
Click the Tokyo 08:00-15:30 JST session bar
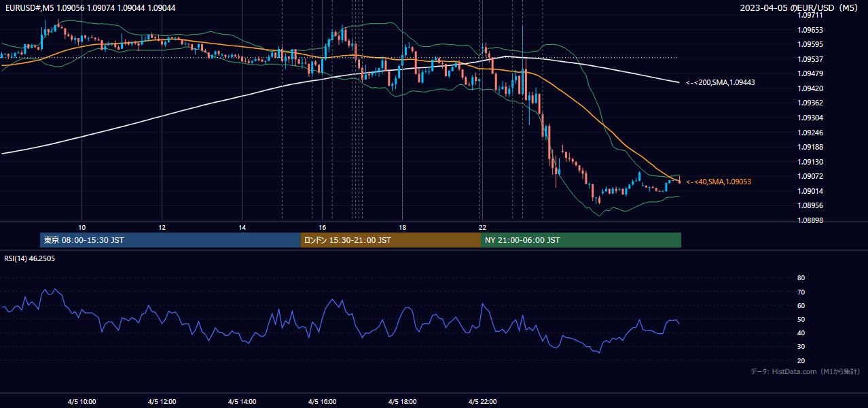pyautogui.click(x=170, y=240)
